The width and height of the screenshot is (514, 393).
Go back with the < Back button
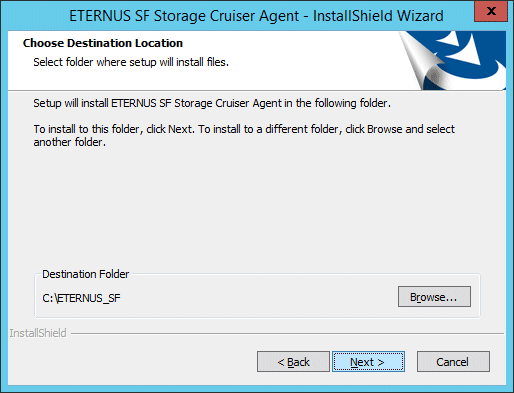click(293, 361)
